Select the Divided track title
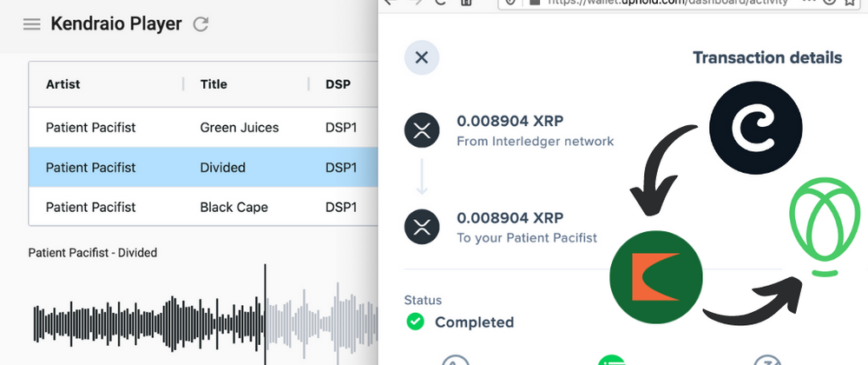Viewport: 868px width, 365px height. point(222,167)
